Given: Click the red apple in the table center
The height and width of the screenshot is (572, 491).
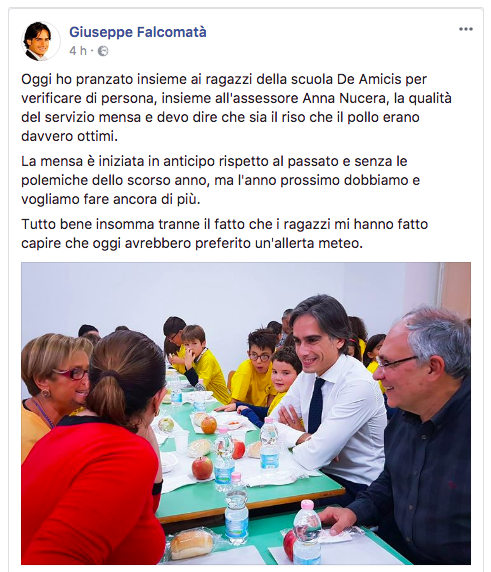Looking at the screenshot, I should point(202,468).
